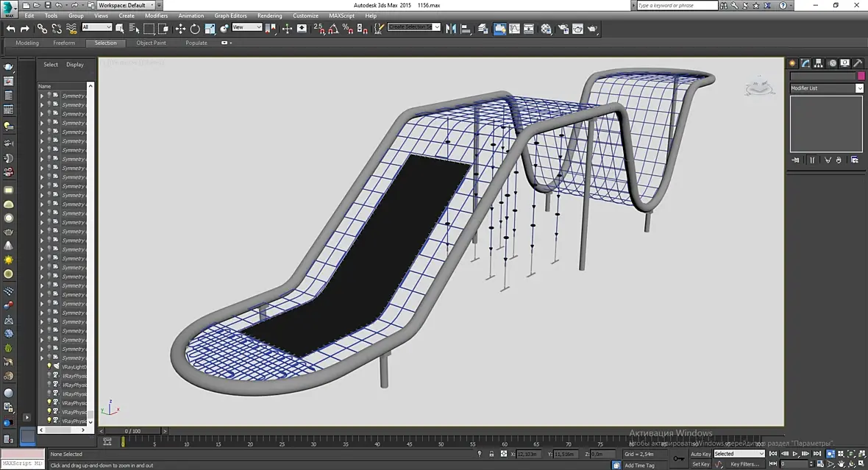Click the Undo arrow in main toolbar

point(10,29)
